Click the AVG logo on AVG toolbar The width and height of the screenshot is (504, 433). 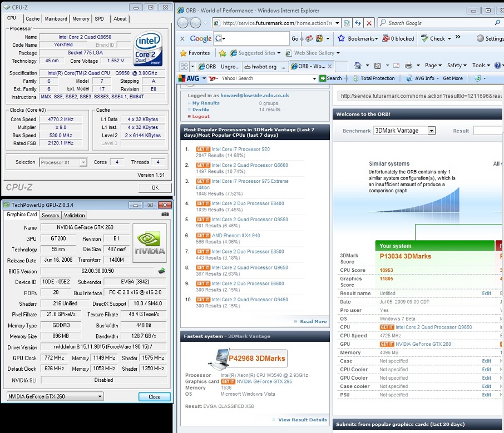point(189,78)
